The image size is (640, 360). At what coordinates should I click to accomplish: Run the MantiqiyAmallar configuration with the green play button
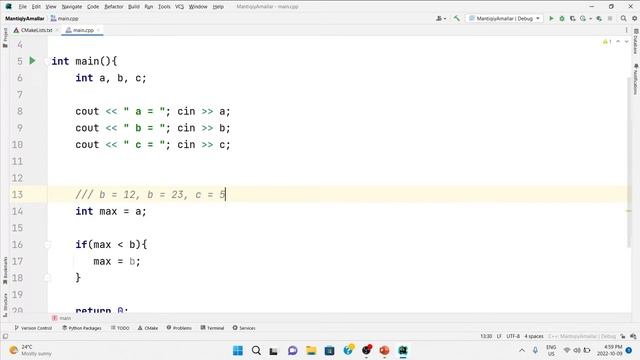coord(551,18)
